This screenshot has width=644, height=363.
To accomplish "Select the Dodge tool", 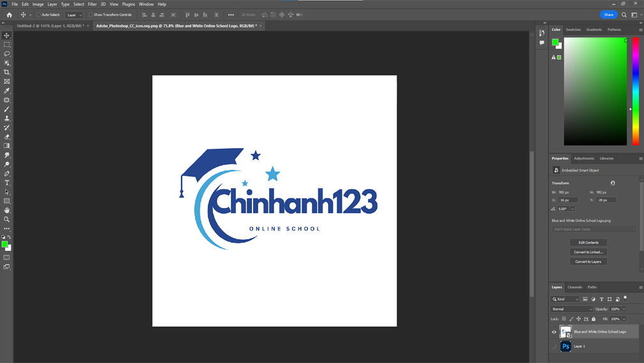I will pos(6,165).
